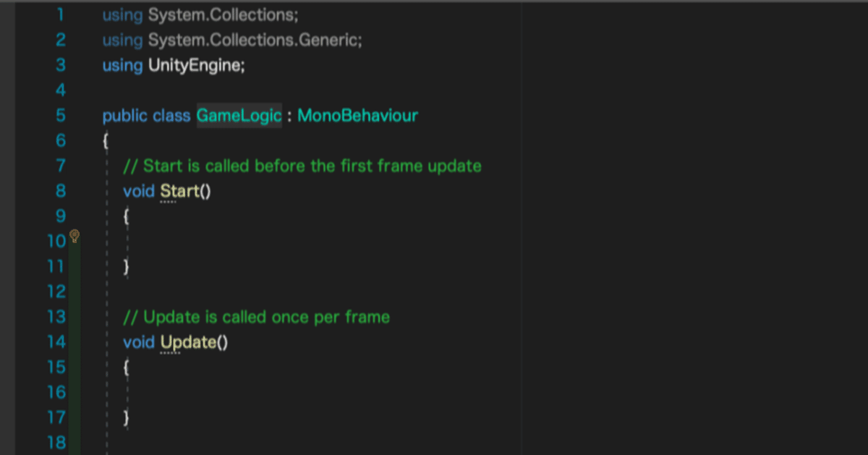Image resolution: width=868 pixels, height=455 pixels.
Task: Click the void keyword before Update
Action: [x=139, y=342]
